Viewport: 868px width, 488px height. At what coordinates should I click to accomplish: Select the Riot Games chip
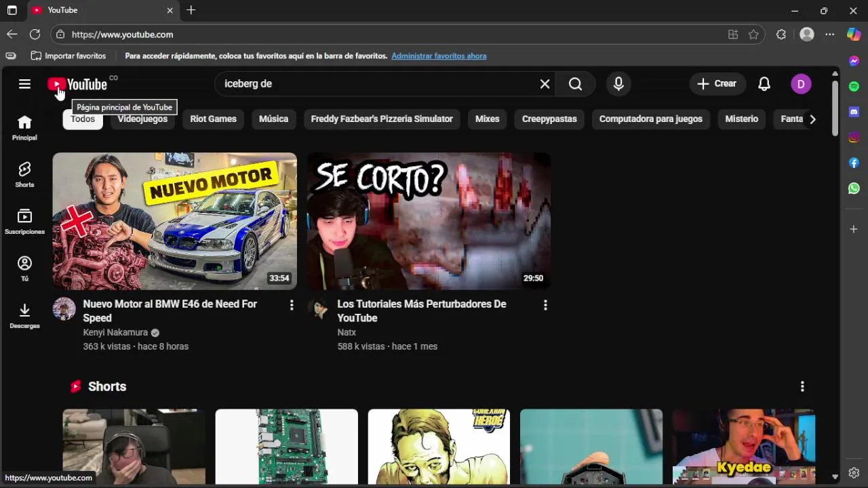tap(213, 119)
